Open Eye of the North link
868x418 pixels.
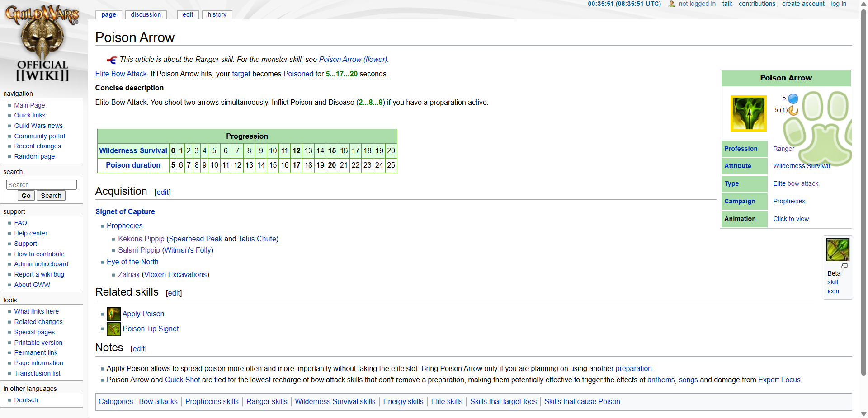coord(132,262)
